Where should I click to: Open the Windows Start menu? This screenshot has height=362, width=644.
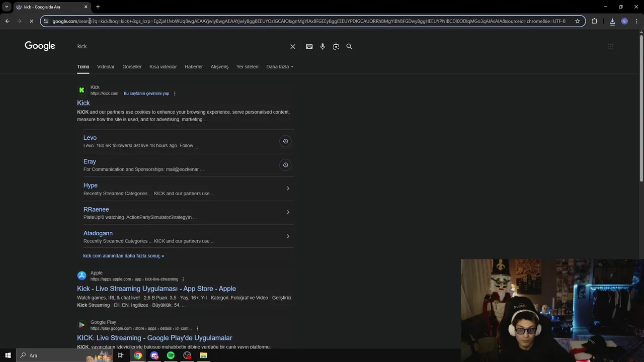[8, 355]
